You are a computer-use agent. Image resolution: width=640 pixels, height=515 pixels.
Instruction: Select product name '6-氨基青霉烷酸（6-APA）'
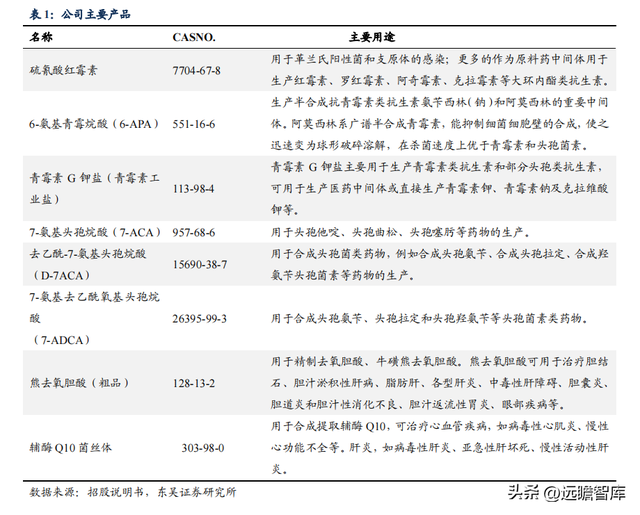click(x=94, y=124)
